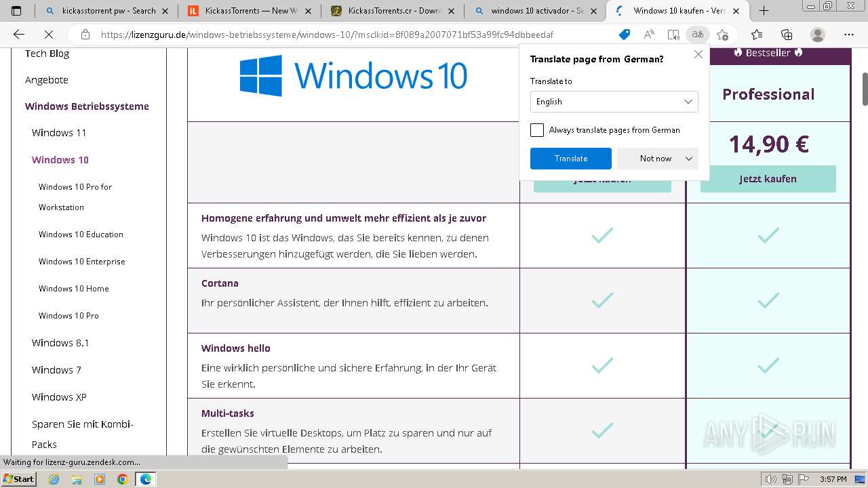This screenshot has width=868, height=488.
Task: Click the volume icon in the system tray
Action: [x=770, y=479]
